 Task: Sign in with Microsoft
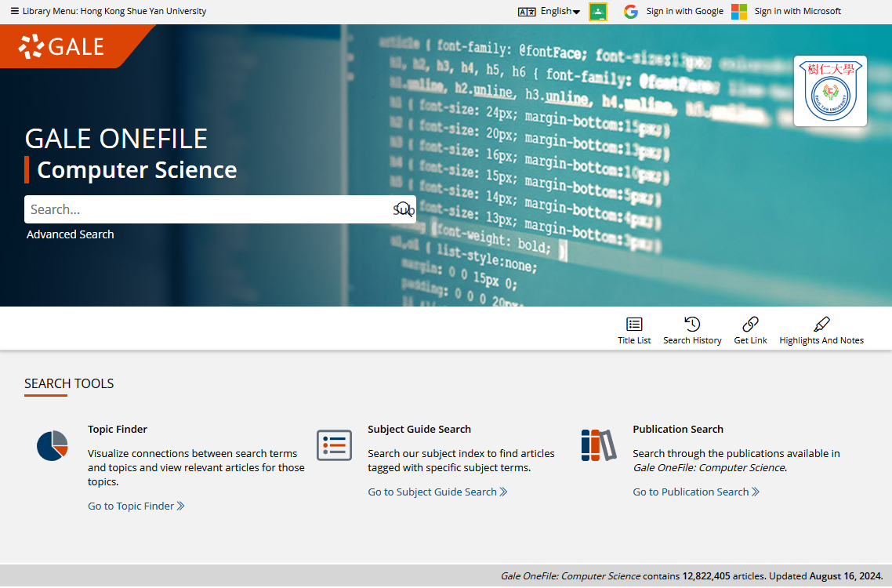(786, 11)
